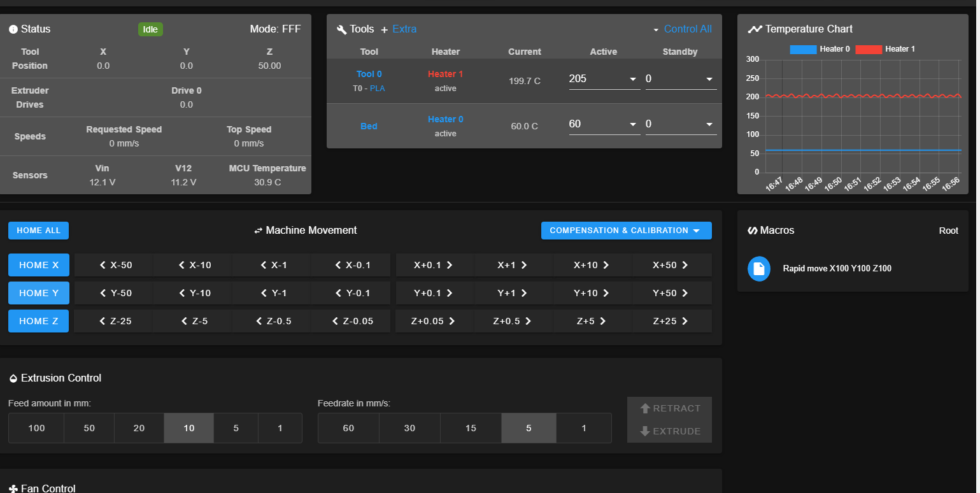
Task: Move Z axis by +0.05
Action: coord(435,321)
